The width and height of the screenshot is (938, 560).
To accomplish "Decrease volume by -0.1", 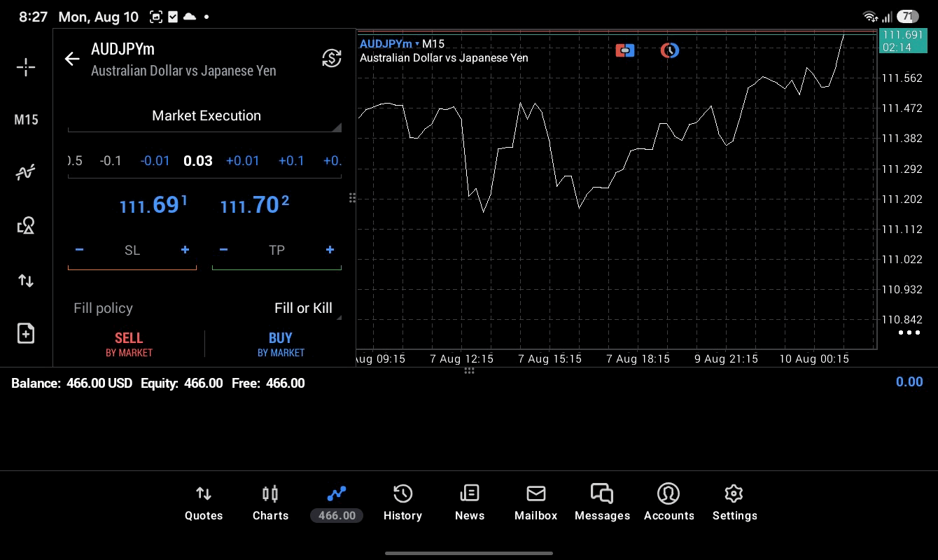I will tap(111, 161).
